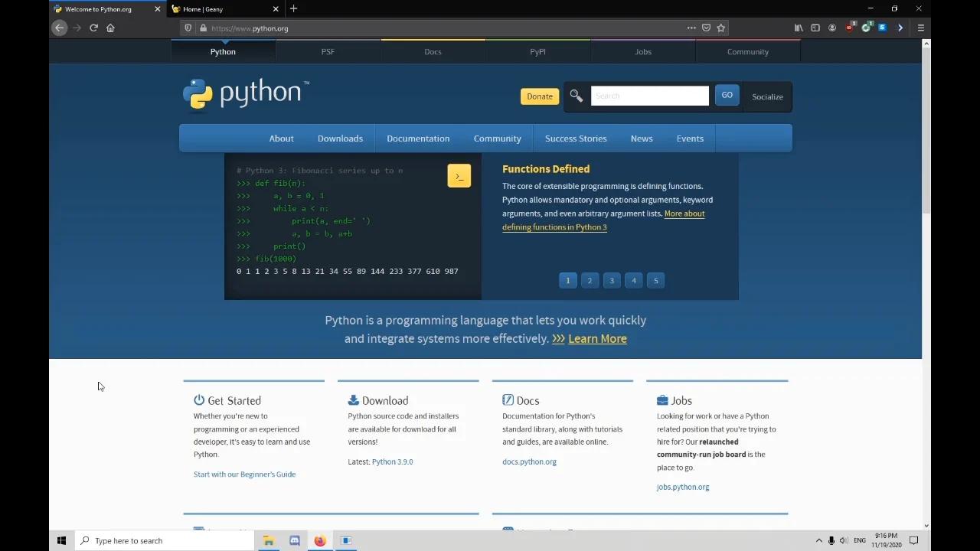Click the Jobs briefcase icon
The width and height of the screenshot is (980, 551).
tap(661, 399)
